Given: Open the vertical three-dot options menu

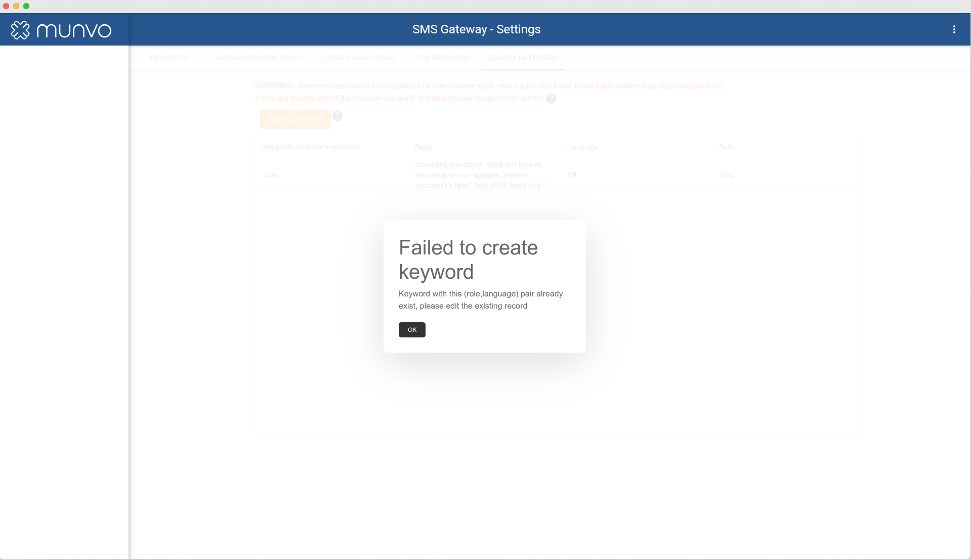Looking at the screenshot, I should tap(954, 29).
